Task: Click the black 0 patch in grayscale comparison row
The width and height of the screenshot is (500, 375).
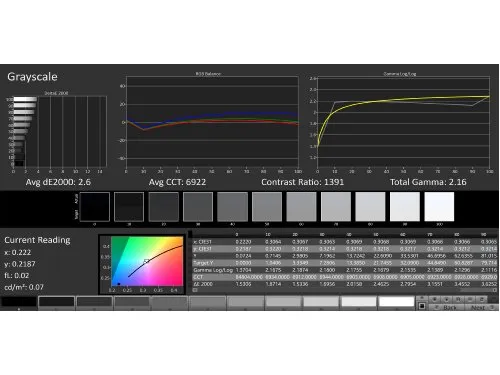Action: 95,207
